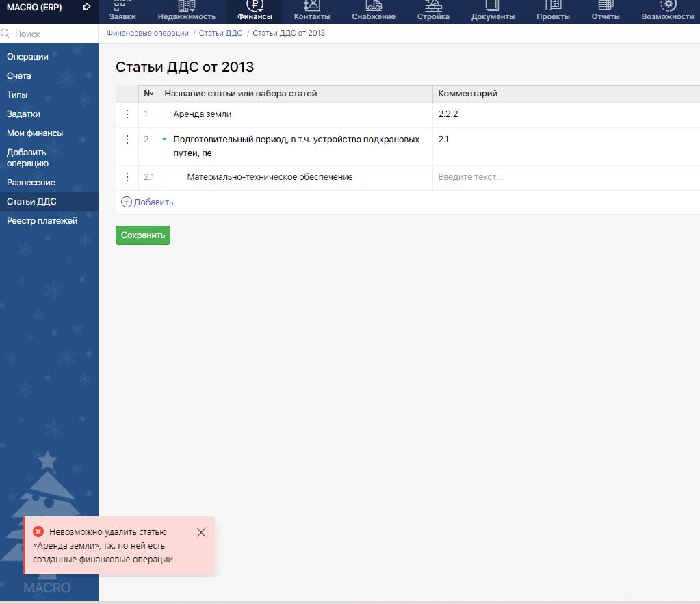Image resolution: width=700 pixels, height=604 pixels.
Task: Open three-dot menu for Аренда земли row
Action: point(127,114)
